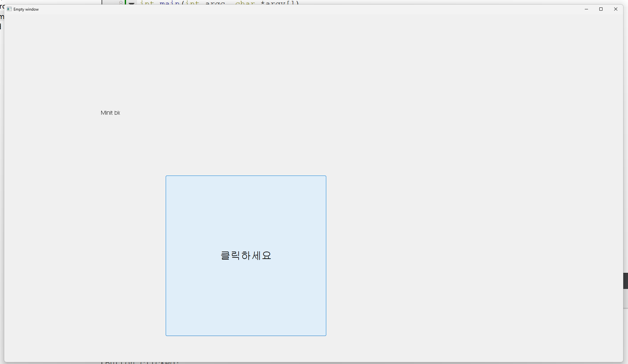Click the word 'main' in the background code
This screenshot has height=364, width=628.
[x=169, y=3]
